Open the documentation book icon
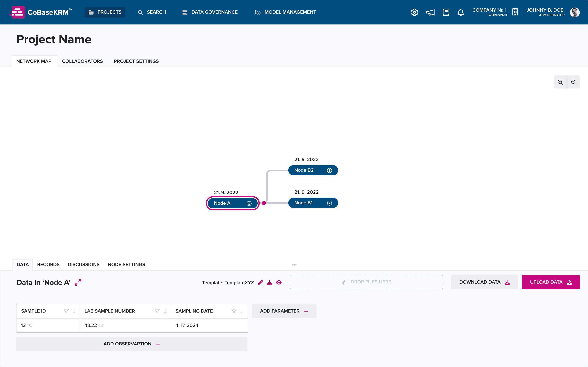588x367 pixels. click(x=446, y=12)
